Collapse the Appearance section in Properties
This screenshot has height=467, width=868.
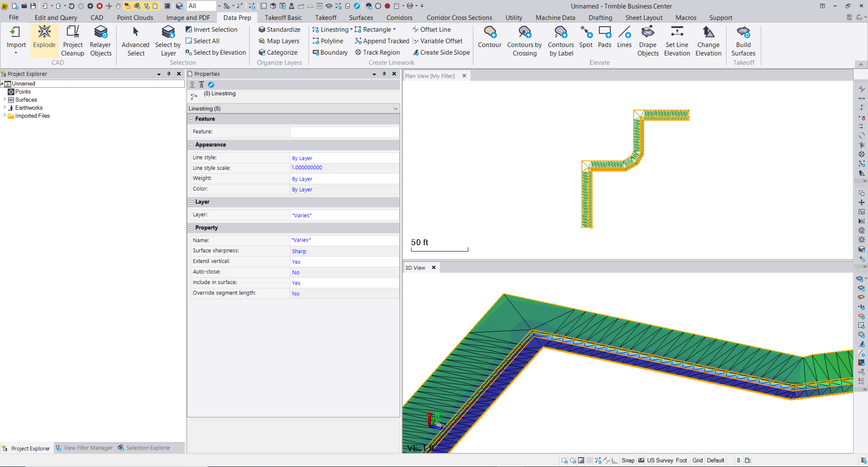(x=191, y=145)
